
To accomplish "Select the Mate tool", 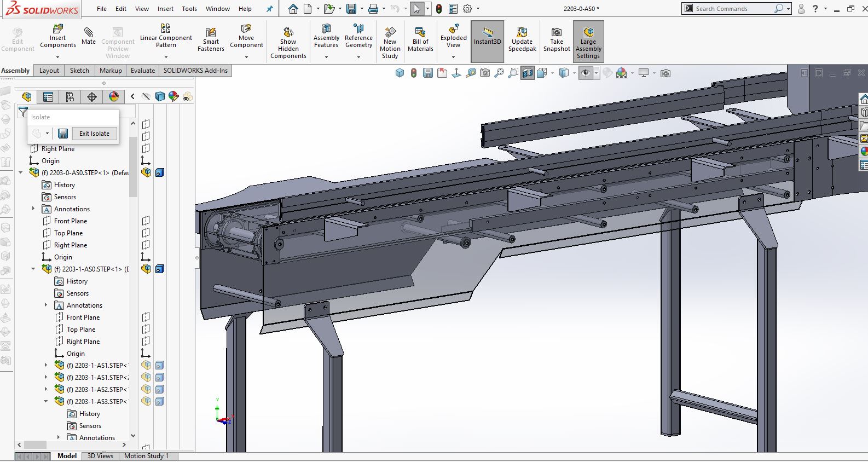I will tap(89, 36).
